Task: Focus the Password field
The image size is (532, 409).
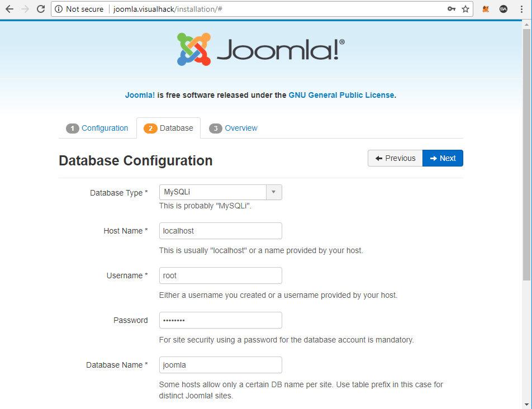Action: coord(221,321)
